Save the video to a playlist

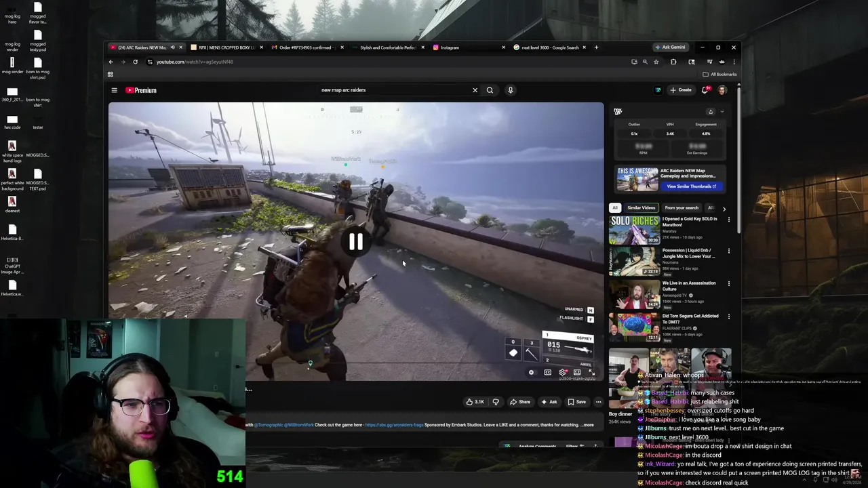pos(577,402)
